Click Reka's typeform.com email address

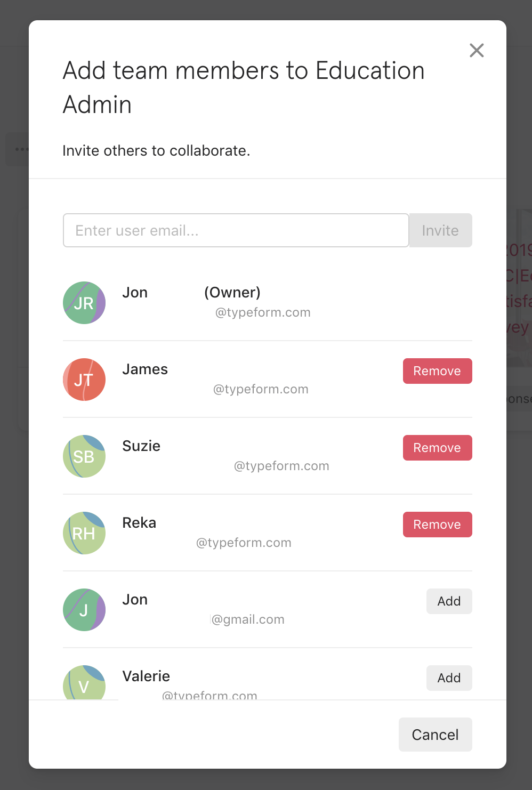[244, 543]
